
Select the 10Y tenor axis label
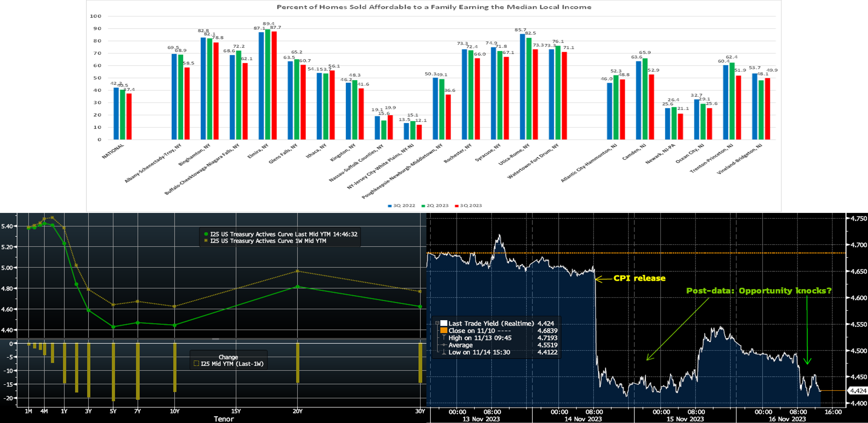(175, 411)
